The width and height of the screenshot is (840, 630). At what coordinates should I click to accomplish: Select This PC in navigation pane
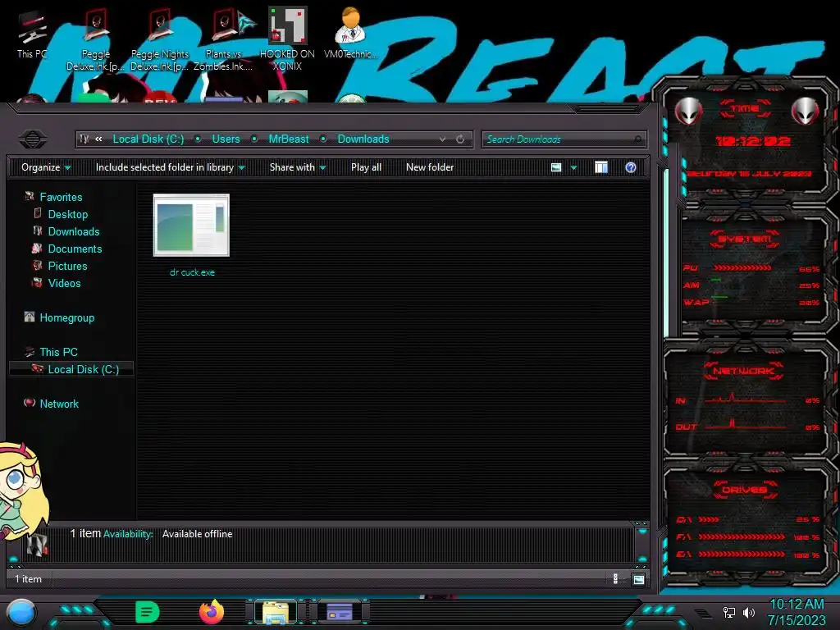(x=58, y=352)
